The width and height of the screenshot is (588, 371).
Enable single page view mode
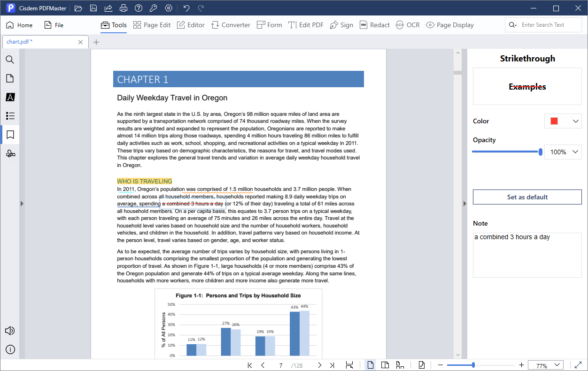(x=371, y=365)
